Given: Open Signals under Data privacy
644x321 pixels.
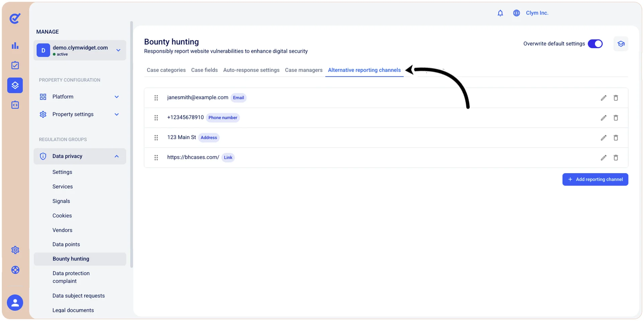Looking at the screenshot, I should click(61, 201).
